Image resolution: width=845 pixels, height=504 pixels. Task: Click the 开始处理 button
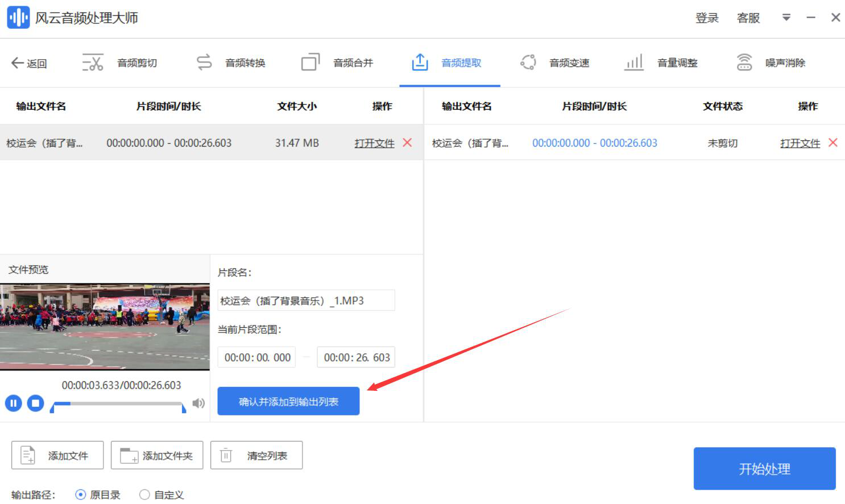pyautogui.click(x=765, y=469)
